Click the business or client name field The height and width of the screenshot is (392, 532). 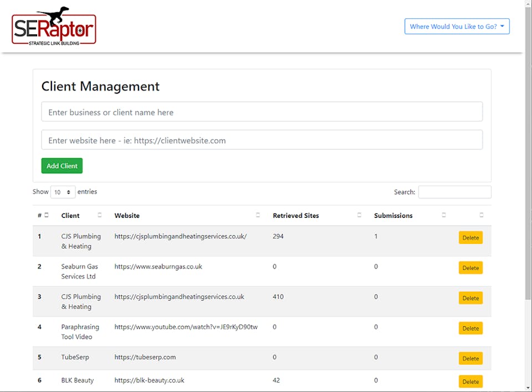(x=262, y=112)
